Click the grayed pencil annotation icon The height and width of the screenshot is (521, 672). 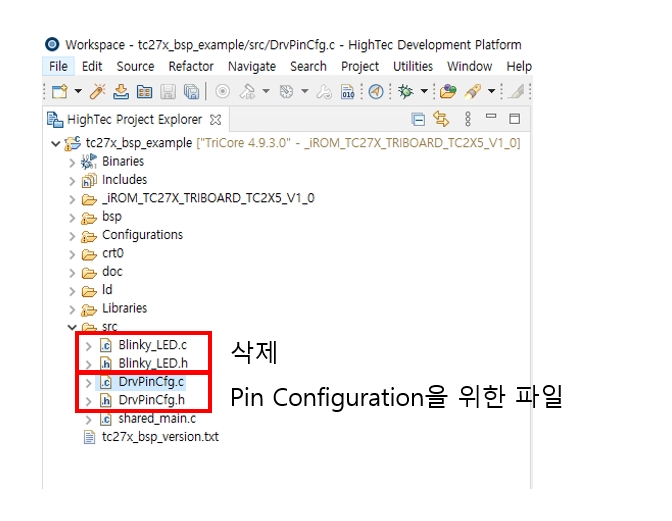[x=516, y=91]
